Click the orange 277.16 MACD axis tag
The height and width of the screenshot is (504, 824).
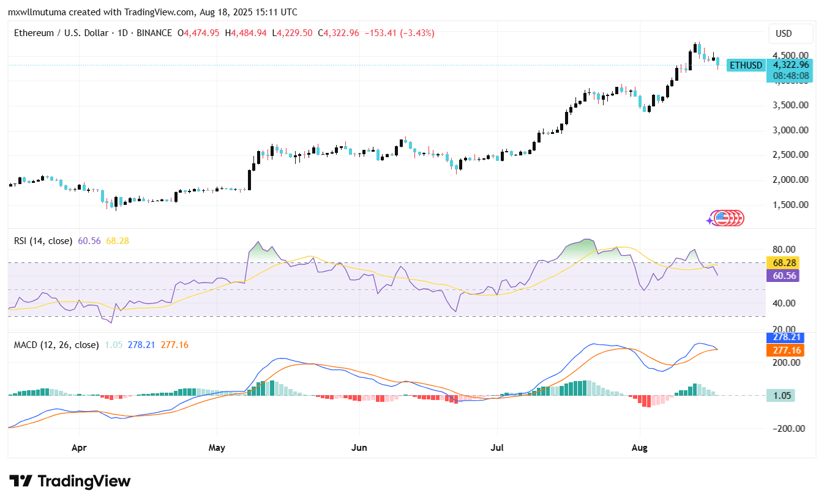(784, 350)
